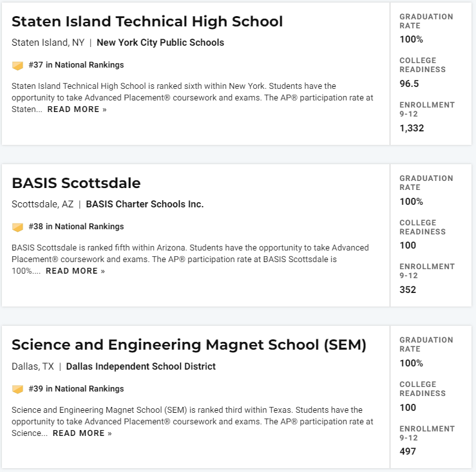Click the gold badge icon beside #39 ranking
Image resolution: width=476 pixels, height=472 pixels.
click(17, 389)
